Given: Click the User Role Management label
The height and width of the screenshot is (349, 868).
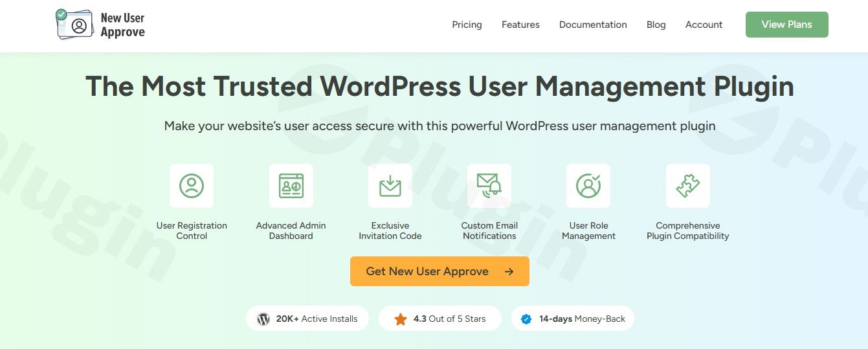Looking at the screenshot, I should click(x=588, y=231).
